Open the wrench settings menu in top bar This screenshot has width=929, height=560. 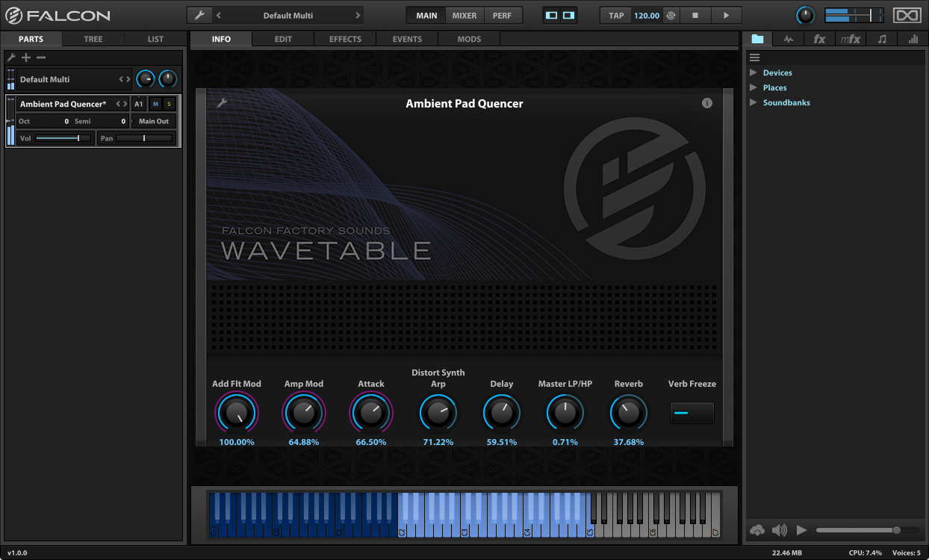pyautogui.click(x=199, y=15)
